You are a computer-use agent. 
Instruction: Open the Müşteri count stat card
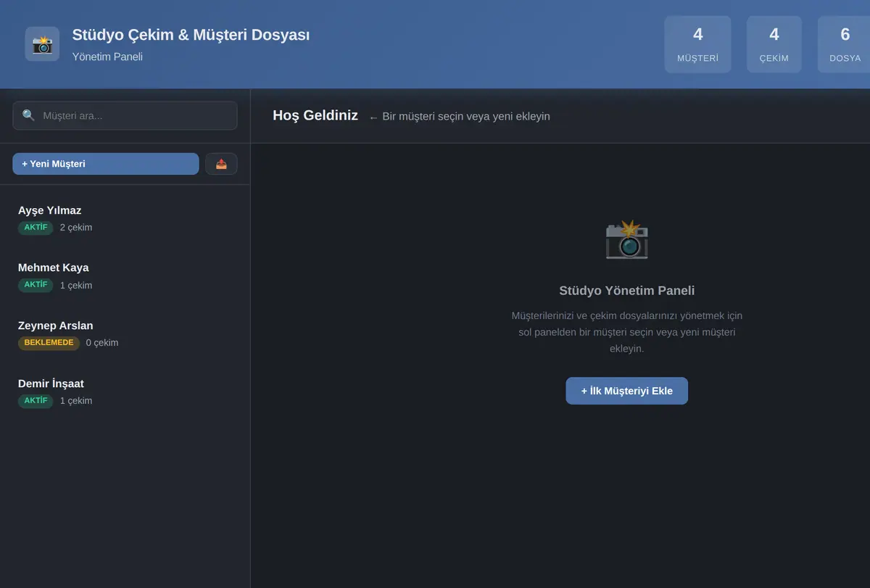pos(697,44)
